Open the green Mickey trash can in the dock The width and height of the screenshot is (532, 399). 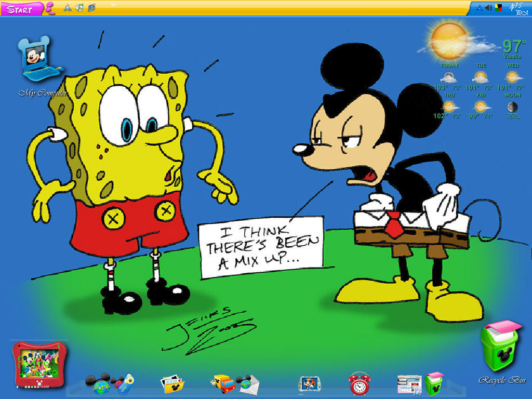pyautogui.click(x=434, y=384)
